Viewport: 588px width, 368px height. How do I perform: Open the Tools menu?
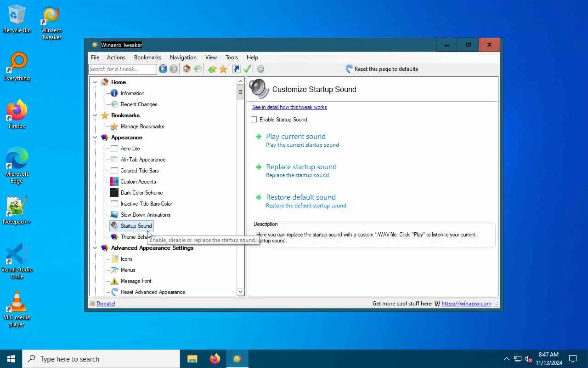pyautogui.click(x=232, y=57)
